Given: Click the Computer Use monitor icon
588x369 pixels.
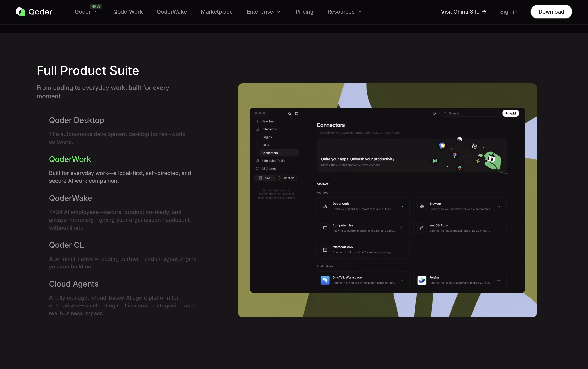Looking at the screenshot, I should click(325, 228).
